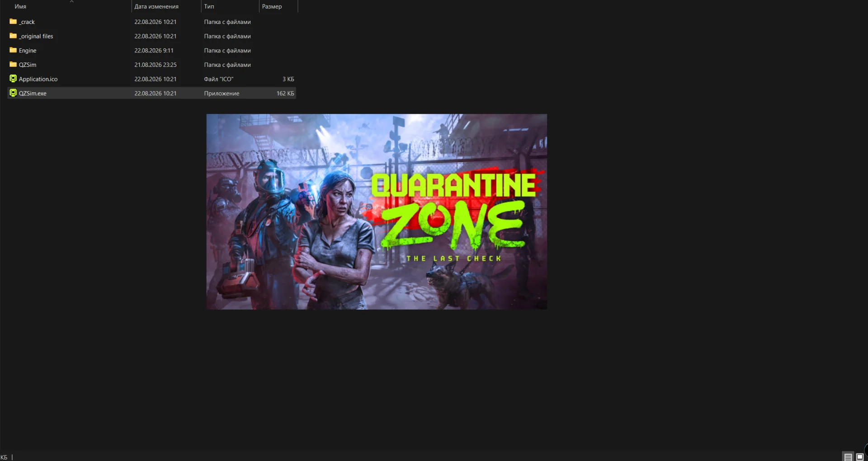
Task: Sort files by Дата изменения column
Action: coord(156,6)
